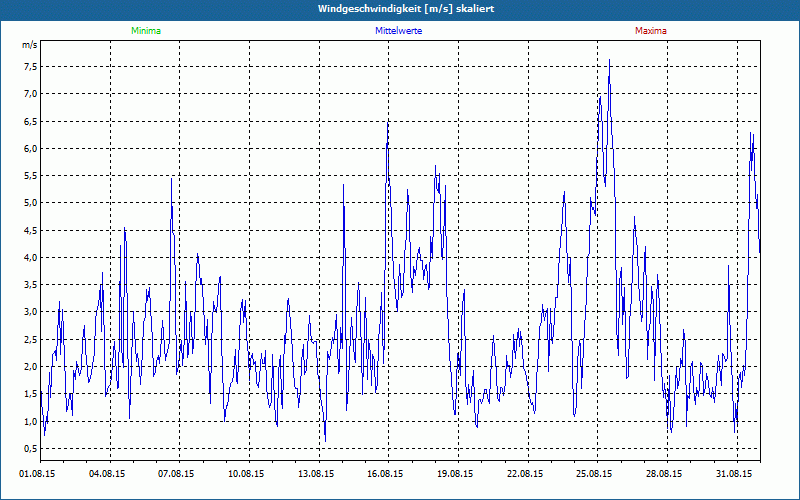Click the 7,5 y-axis value
The height and width of the screenshot is (500, 800).
pyautogui.click(x=32, y=67)
